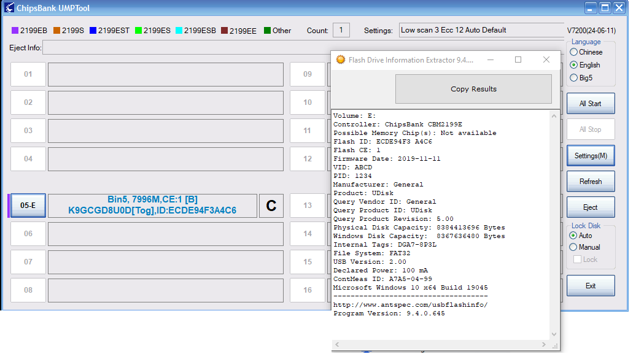The height and width of the screenshot is (354, 644).
Task: Click the 'Program Version: 9.4.0.645' line
Action: [389, 314]
